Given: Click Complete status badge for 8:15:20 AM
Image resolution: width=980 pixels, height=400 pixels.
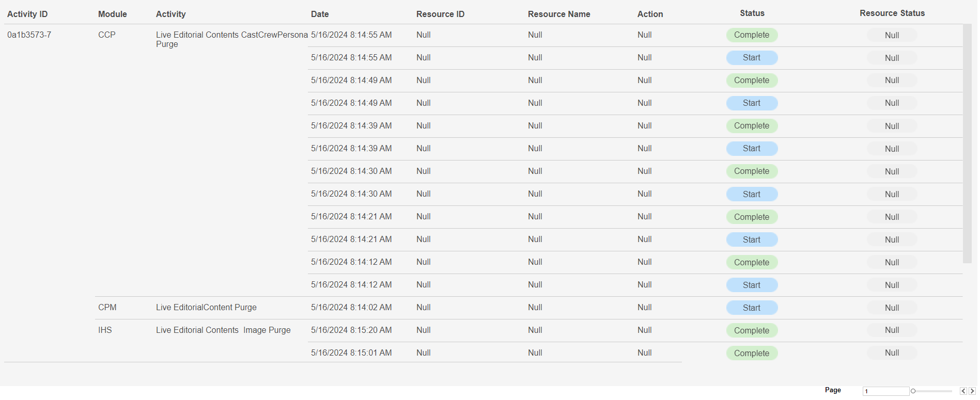Looking at the screenshot, I should point(752,330).
